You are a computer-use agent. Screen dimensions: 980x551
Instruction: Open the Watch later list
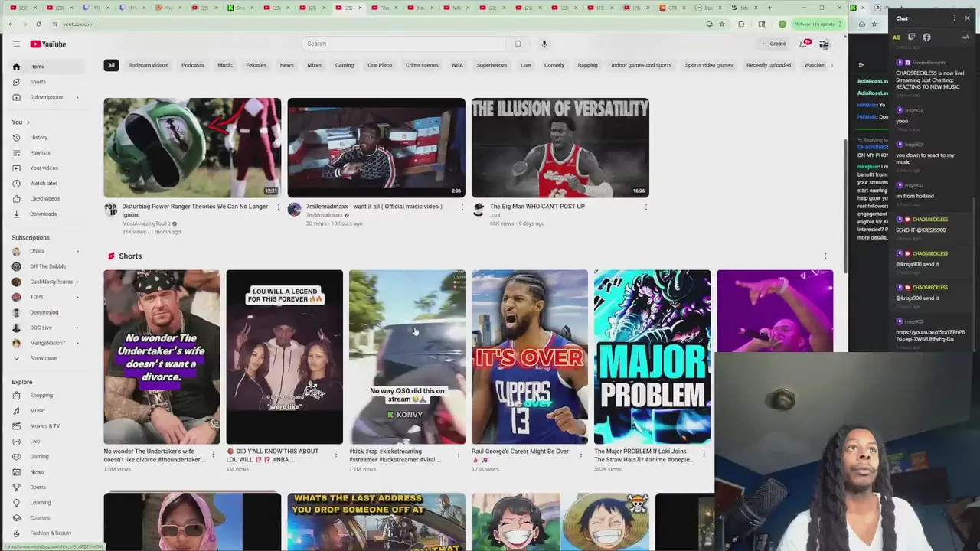click(48, 184)
